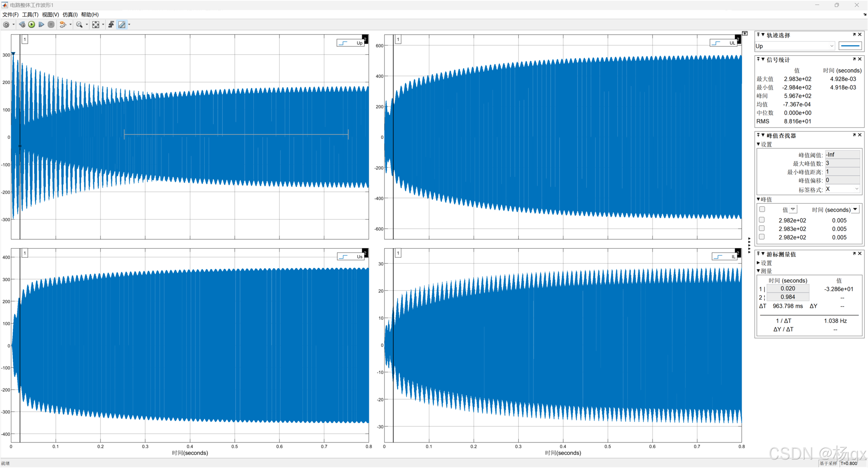Image resolution: width=868 pixels, height=468 pixels.
Task: Click the Stop simulation icon
Action: [x=51, y=24]
